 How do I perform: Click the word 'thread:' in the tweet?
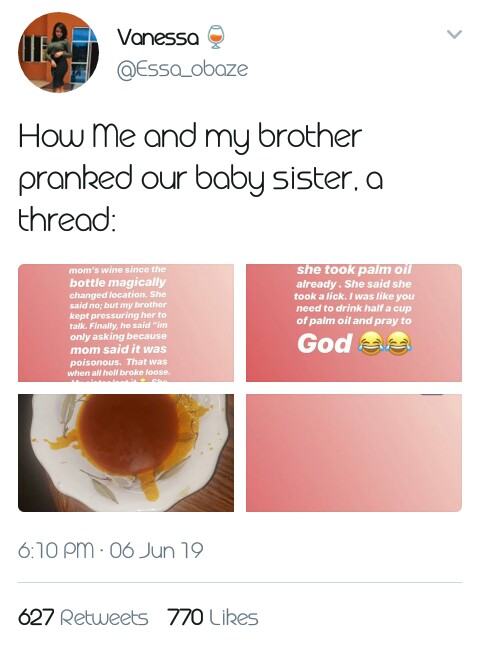(67, 219)
